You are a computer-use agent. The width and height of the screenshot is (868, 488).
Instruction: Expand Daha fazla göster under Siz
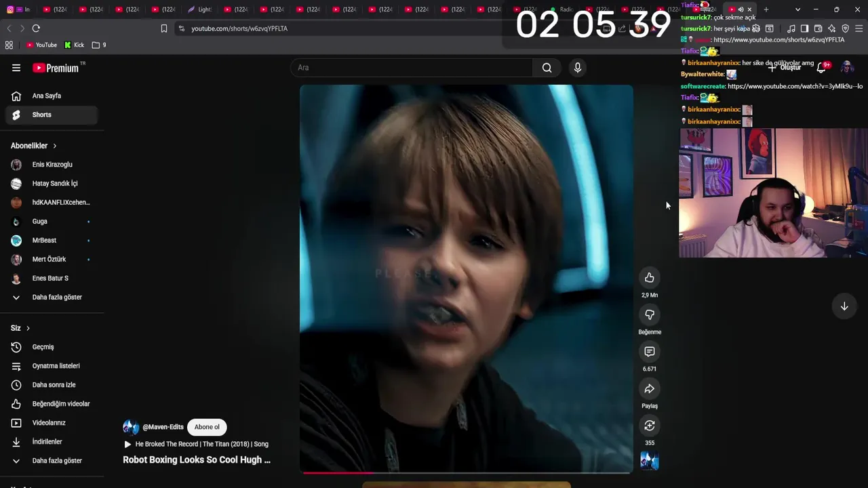click(x=52, y=461)
